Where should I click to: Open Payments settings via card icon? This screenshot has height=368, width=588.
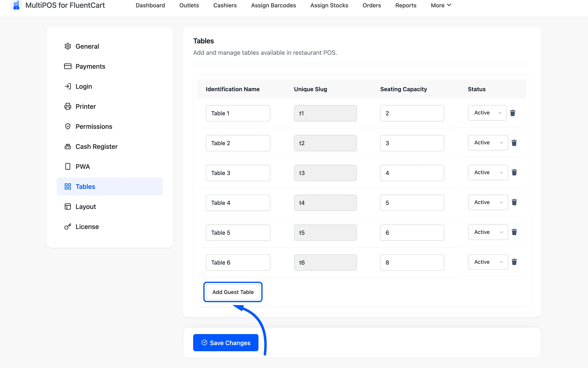(68, 66)
